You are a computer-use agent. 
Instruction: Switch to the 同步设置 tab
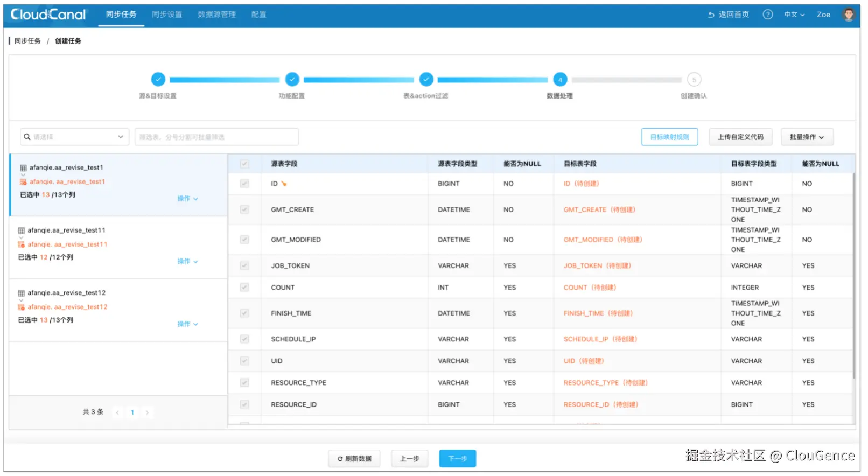[x=167, y=15]
